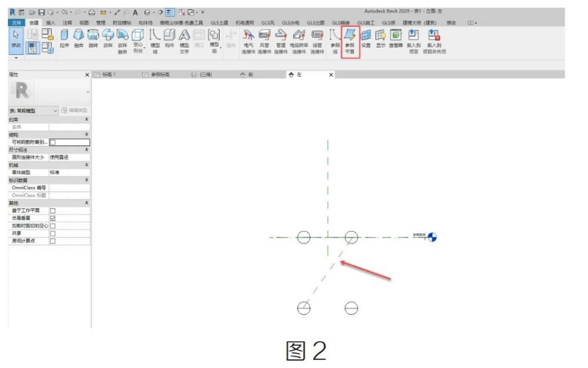The image size is (588, 368).
Task: Expand the 空心形状 (Void Forms) dropdown
Action: (x=138, y=41)
